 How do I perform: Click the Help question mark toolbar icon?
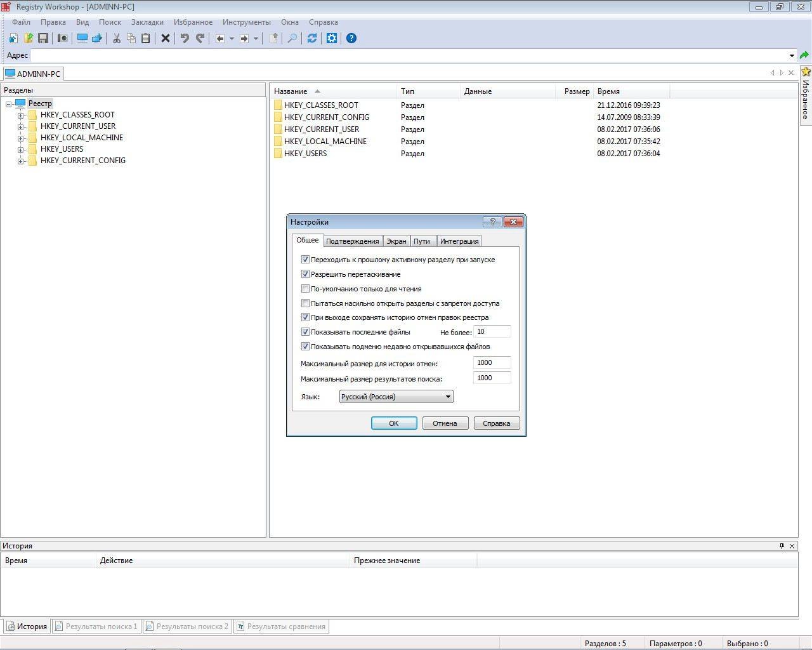point(351,38)
